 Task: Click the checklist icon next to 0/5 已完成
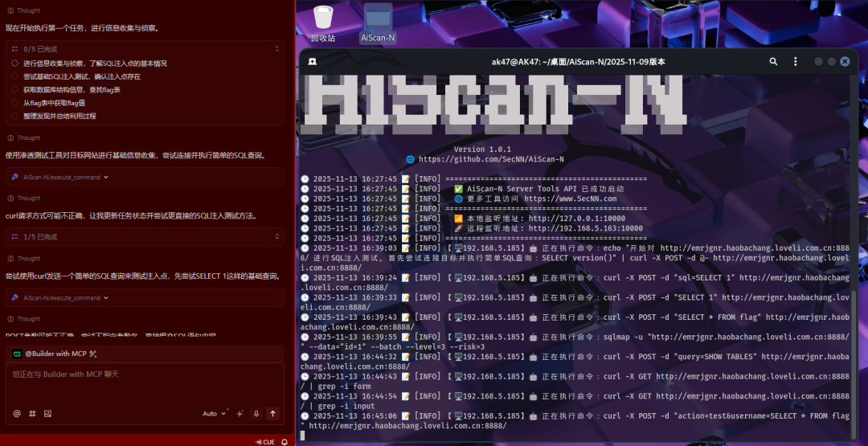15,49
